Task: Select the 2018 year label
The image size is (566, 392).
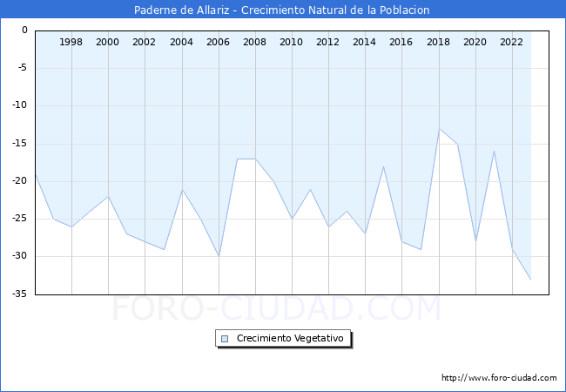Action: [438, 42]
